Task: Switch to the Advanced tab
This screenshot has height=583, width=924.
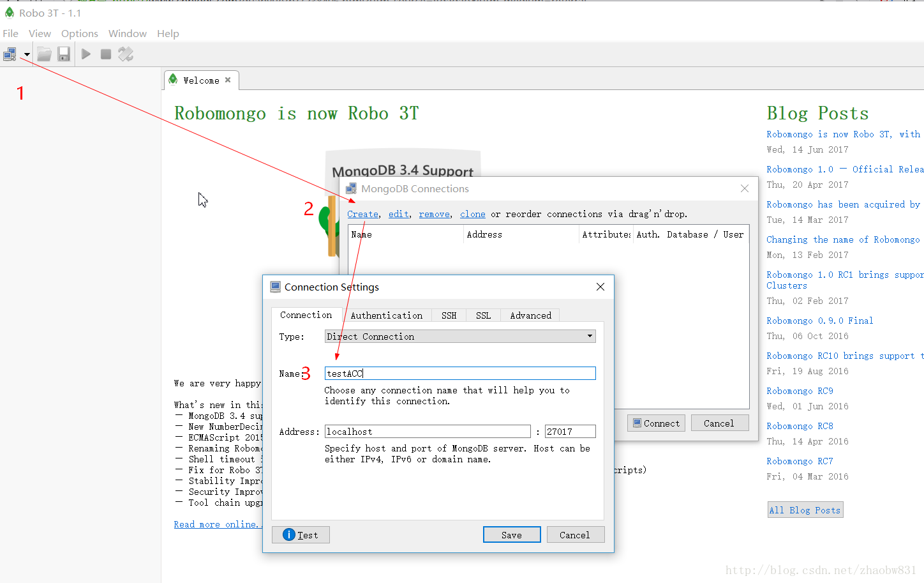Action: (x=531, y=315)
